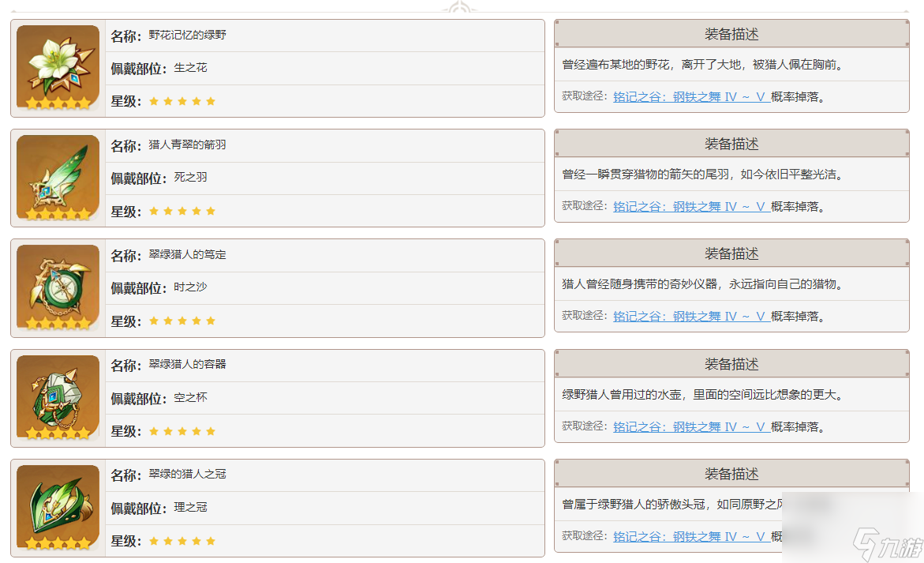The width and height of the screenshot is (924, 563).
Task: Click 装备描述 header above 水壶 description
Action: point(731,364)
